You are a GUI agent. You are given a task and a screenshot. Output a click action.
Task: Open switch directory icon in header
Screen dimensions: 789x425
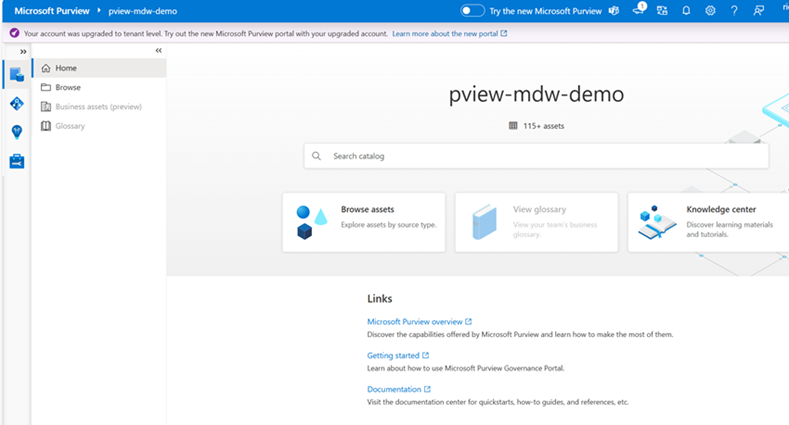pos(662,11)
